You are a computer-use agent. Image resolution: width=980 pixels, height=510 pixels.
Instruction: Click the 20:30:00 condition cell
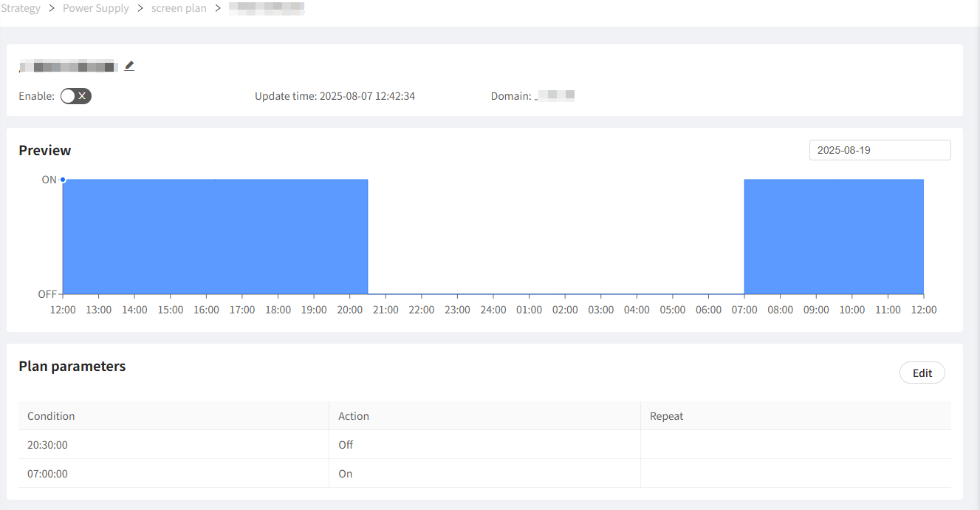[174, 445]
